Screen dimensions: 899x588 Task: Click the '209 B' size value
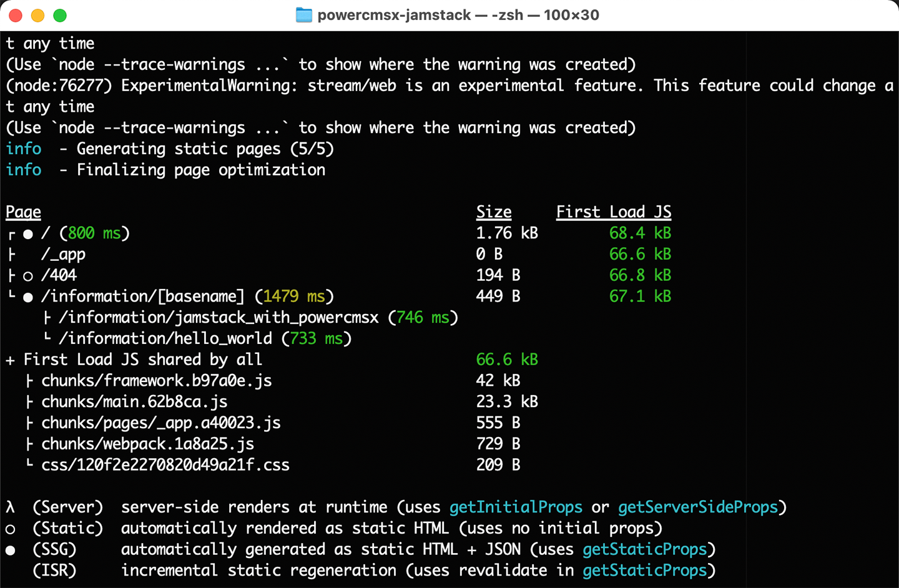click(498, 465)
